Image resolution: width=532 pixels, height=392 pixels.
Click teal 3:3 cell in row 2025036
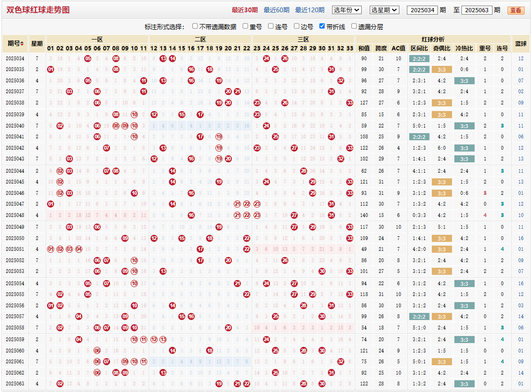click(x=464, y=81)
